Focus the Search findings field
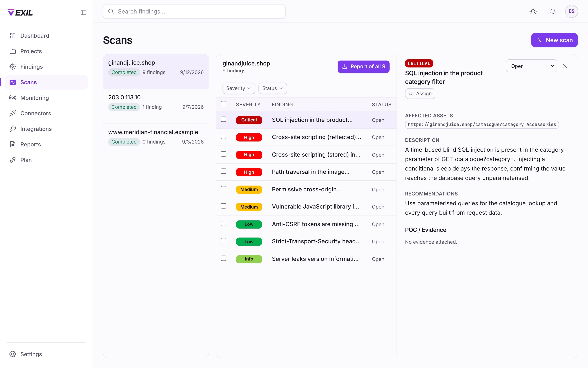 194,11
